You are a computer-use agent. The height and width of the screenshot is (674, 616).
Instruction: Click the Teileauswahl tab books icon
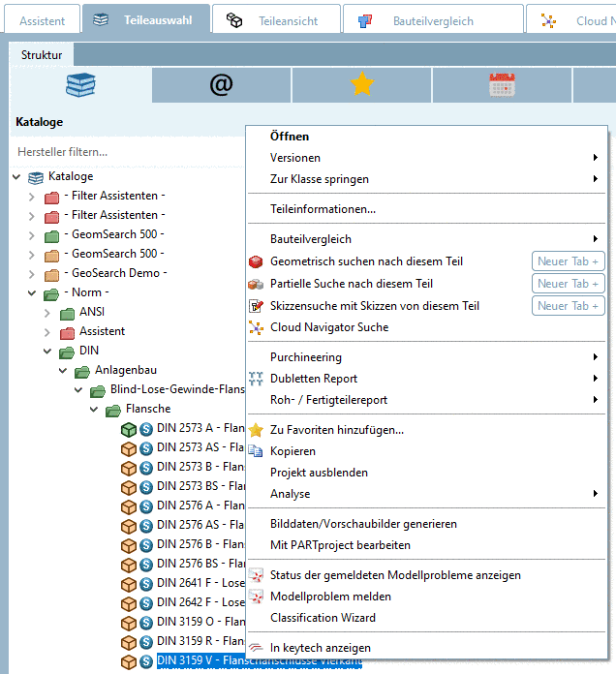pos(101,19)
